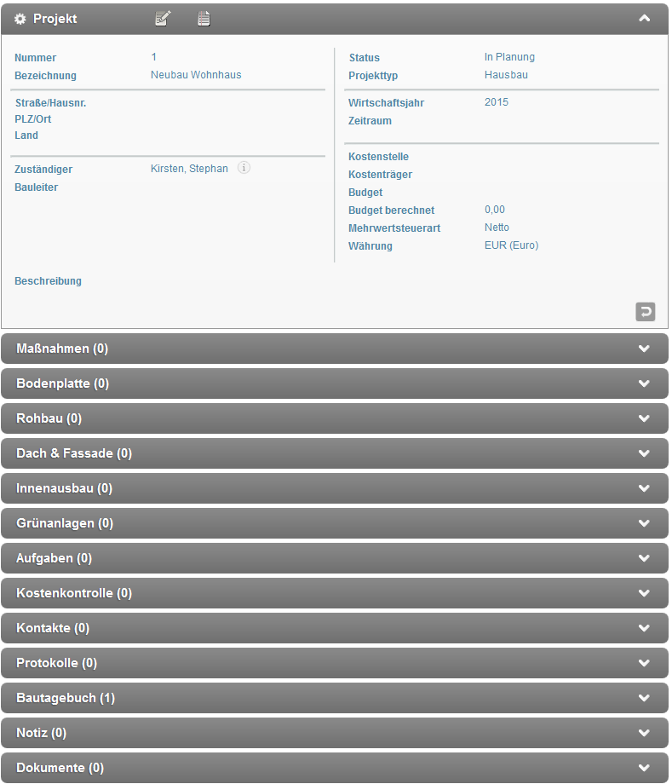Expand the Innenausbau section
The width and height of the screenshot is (672, 784).
(x=64, y=488)
